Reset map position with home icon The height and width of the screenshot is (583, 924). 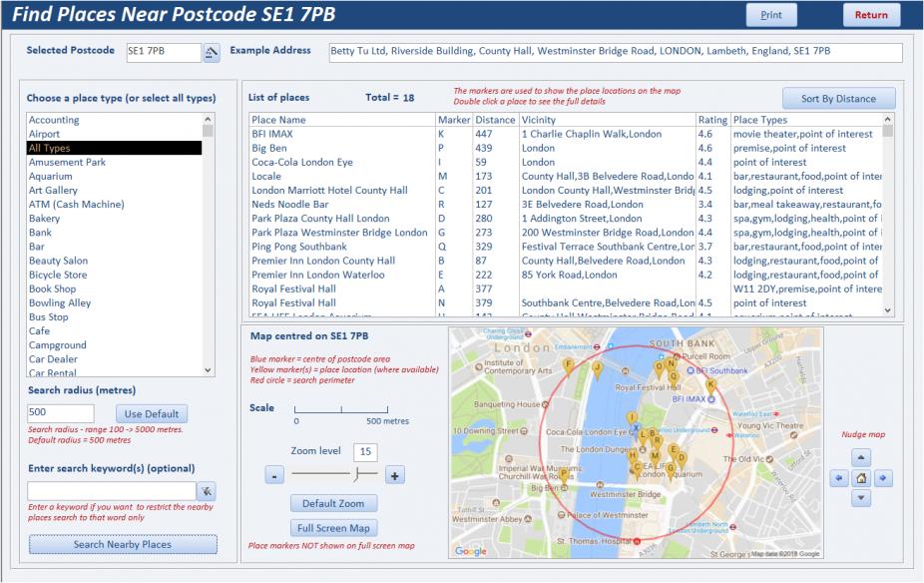[x=862, y=478]
